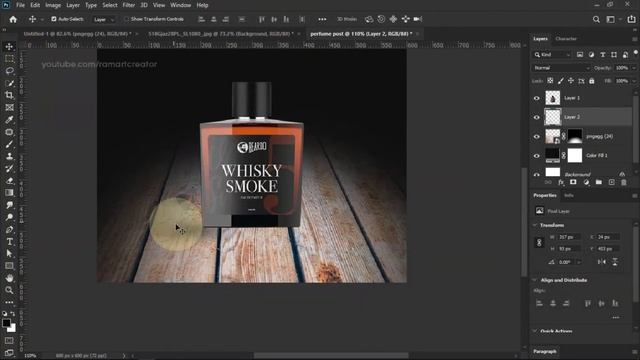This screenshot has height=360, width=640.
Task: Select the Clone Stamp tool
Action: pos(9,156)
